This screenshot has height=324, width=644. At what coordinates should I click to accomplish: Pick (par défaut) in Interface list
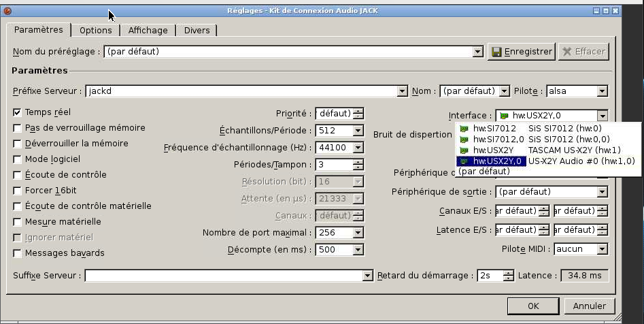click(x=547, y=171)
